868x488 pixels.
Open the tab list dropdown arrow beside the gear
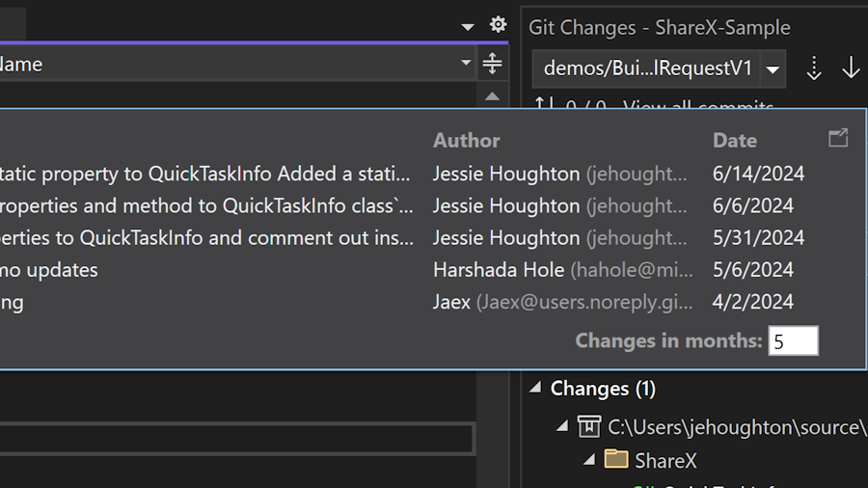click(468, 26)
